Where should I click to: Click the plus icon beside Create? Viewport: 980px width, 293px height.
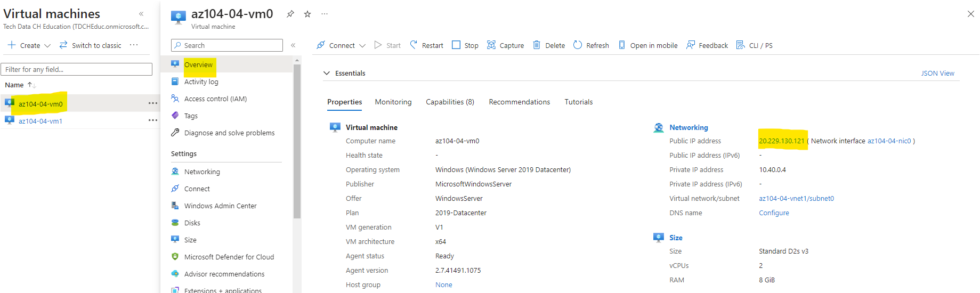(12, 45)
